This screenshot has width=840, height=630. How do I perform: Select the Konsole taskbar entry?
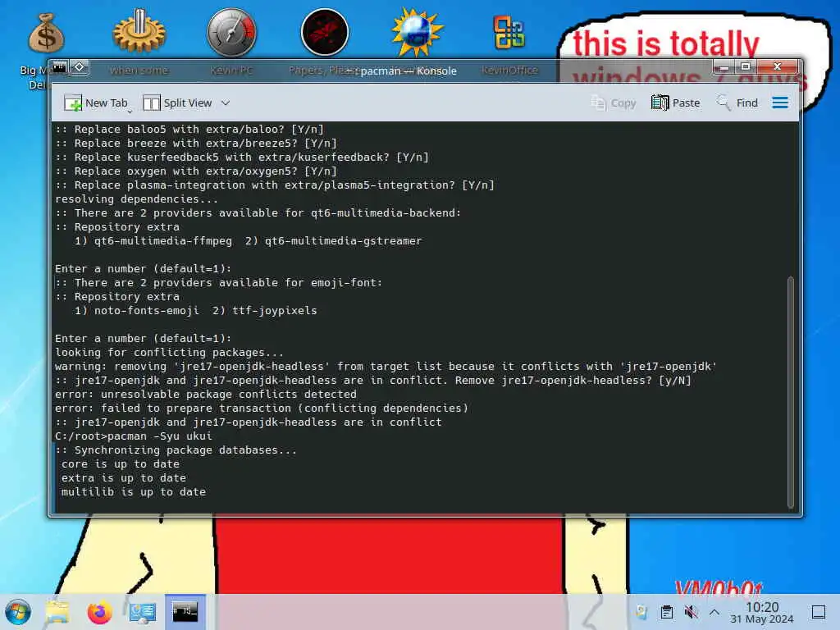click(185, 612)
